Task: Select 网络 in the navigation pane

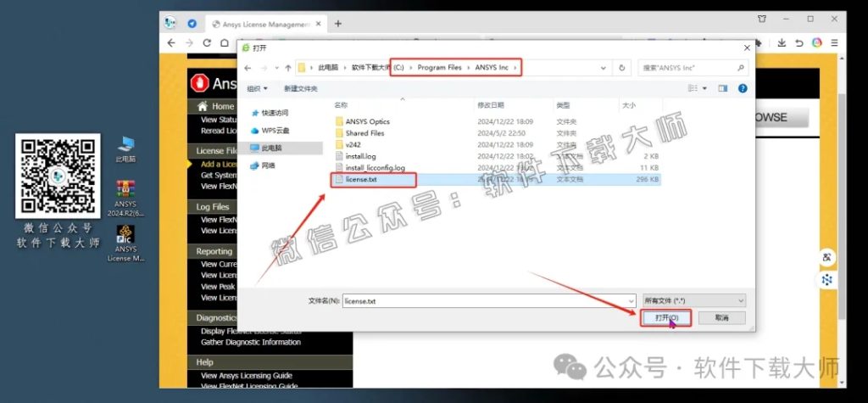Action: pyautogui.click(x=264, y=165)
